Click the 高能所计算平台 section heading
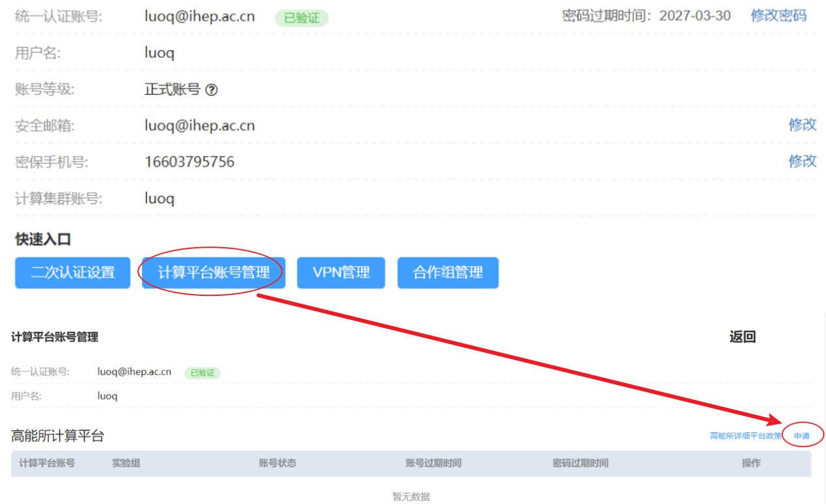This screenshot has height=504, width=826. click(57, 436)
